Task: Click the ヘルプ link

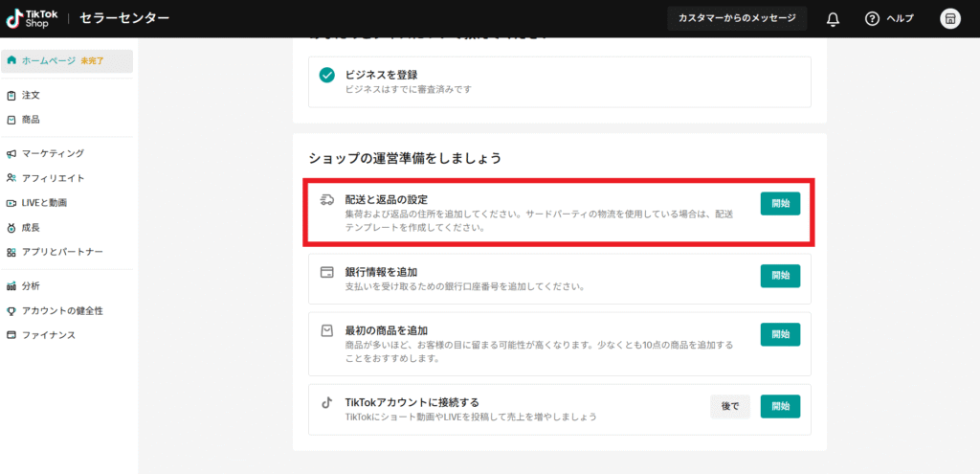Action: (900, 19)
